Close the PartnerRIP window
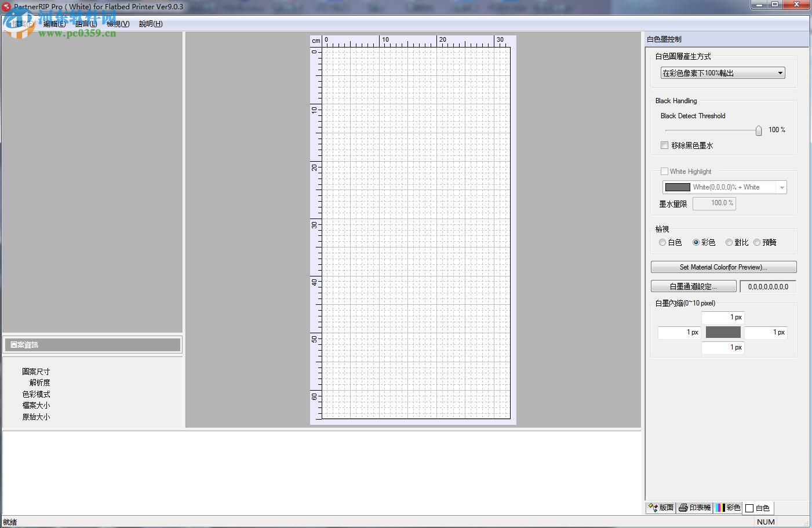 pos(796,5)
